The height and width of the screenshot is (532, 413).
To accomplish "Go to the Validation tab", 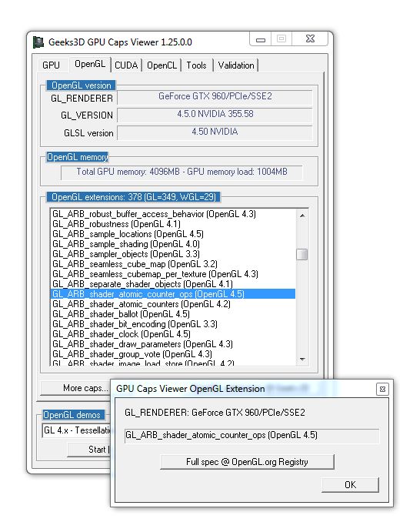I will [236, 65].
